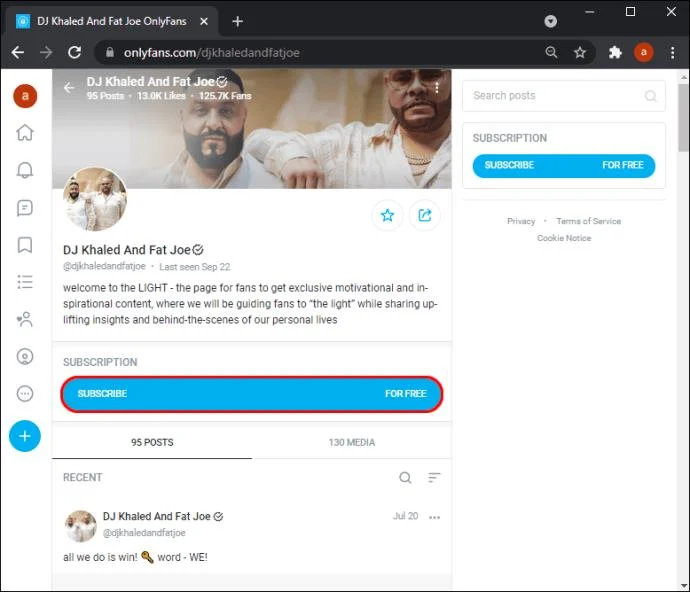This screenshot has width=690, height=592.
Task: Click the tab search dropdown circle icon
Action: (551, 21)
